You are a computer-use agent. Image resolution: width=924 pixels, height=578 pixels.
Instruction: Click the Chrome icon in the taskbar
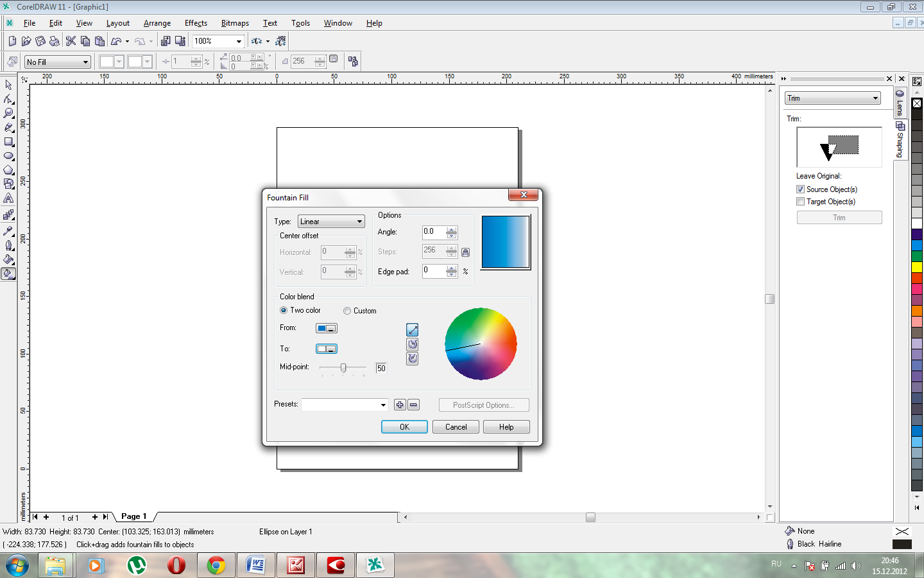[216, 565]
